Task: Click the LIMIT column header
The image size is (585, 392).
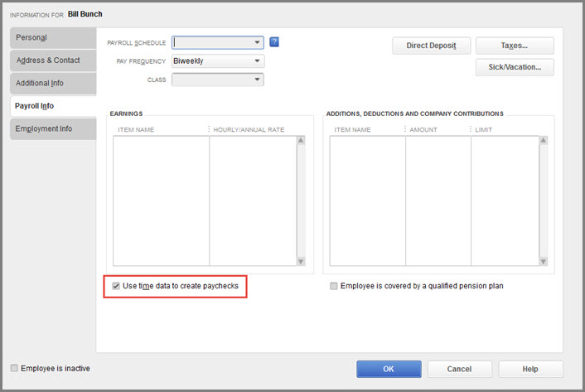Action: click(484, 130)
